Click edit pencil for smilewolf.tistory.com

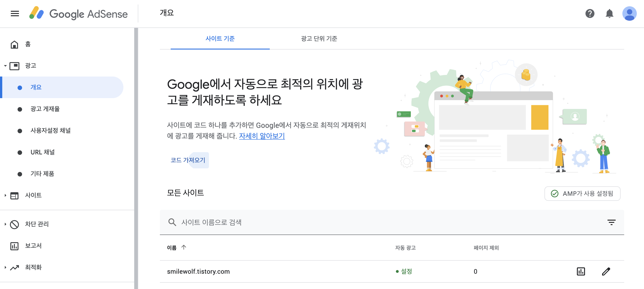point(606,271)
